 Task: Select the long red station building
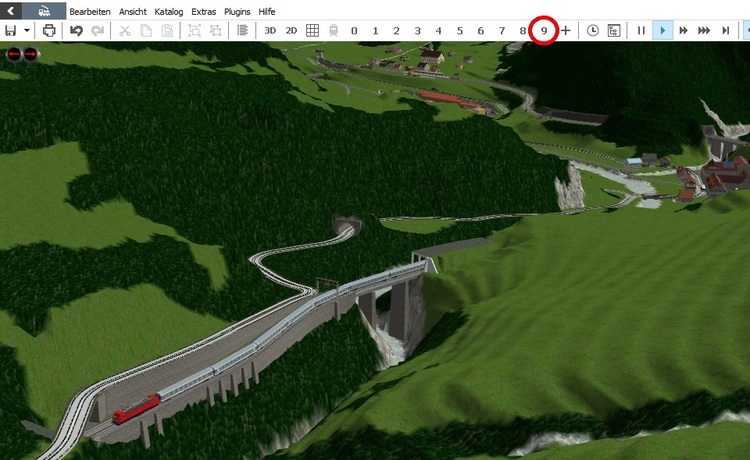click(x=452, y=102)
